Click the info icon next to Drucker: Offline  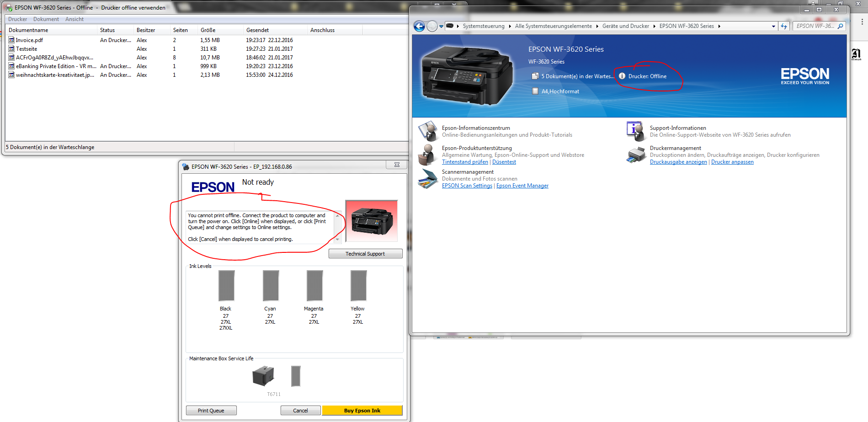(622, 76)
